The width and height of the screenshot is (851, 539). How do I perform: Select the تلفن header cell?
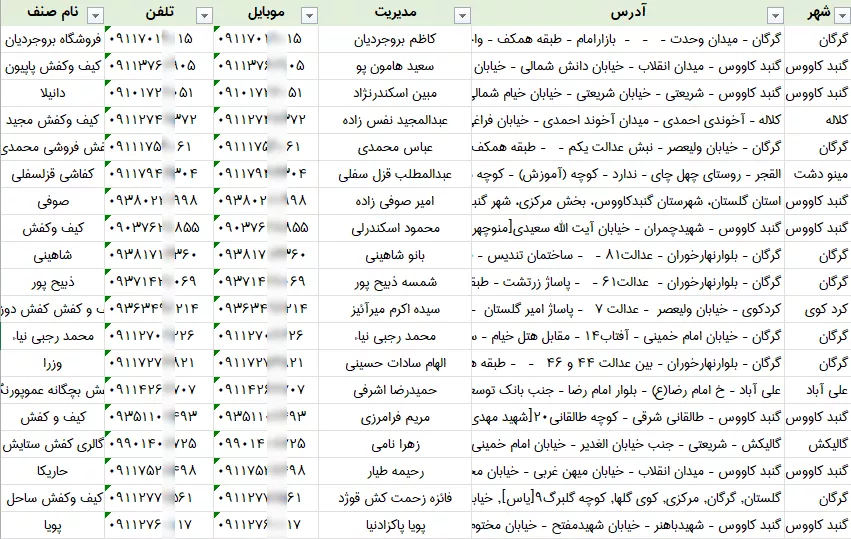159,13
